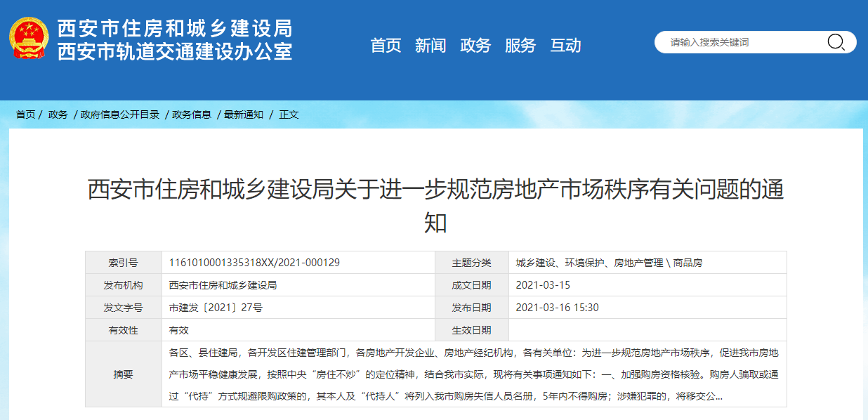
Task: Open the 服务 navigation section
Action: (x=520, y=45)
